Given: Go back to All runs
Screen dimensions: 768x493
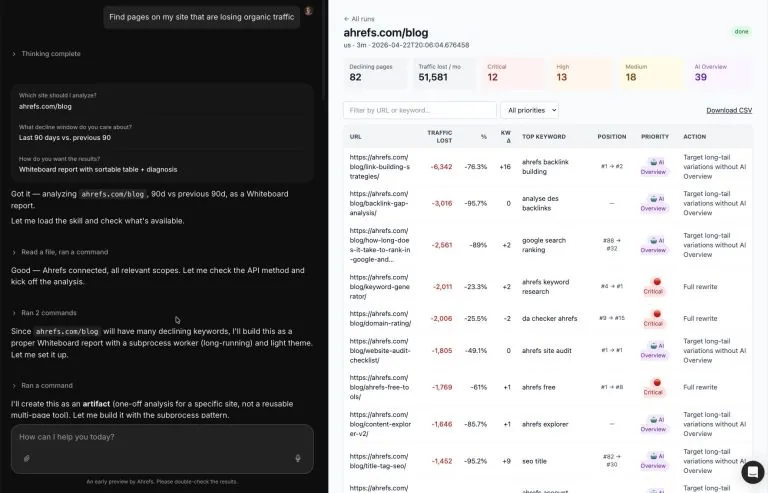Looking at the screenshot, I should [359, 19].
